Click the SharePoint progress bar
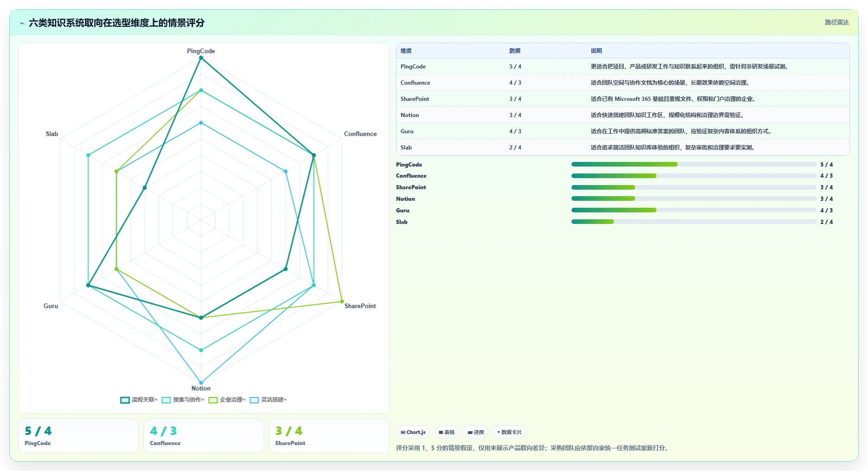The image size is (868, 471). coord(694,187)
